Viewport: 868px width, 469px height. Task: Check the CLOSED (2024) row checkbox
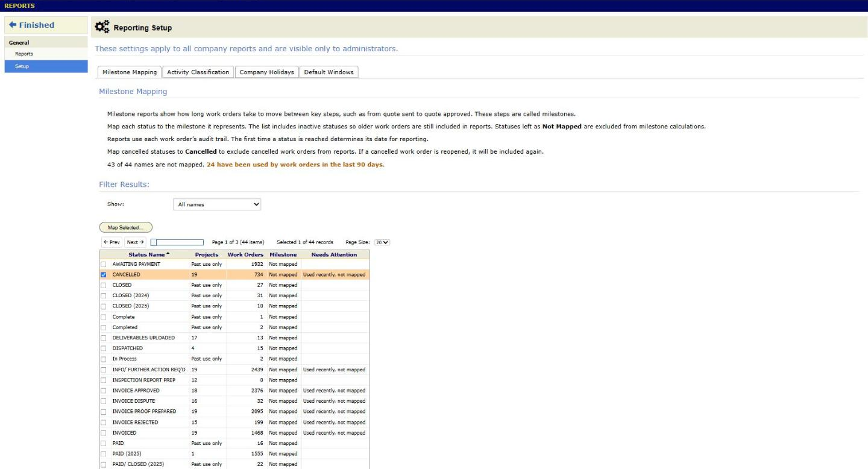tap(104, 296)
